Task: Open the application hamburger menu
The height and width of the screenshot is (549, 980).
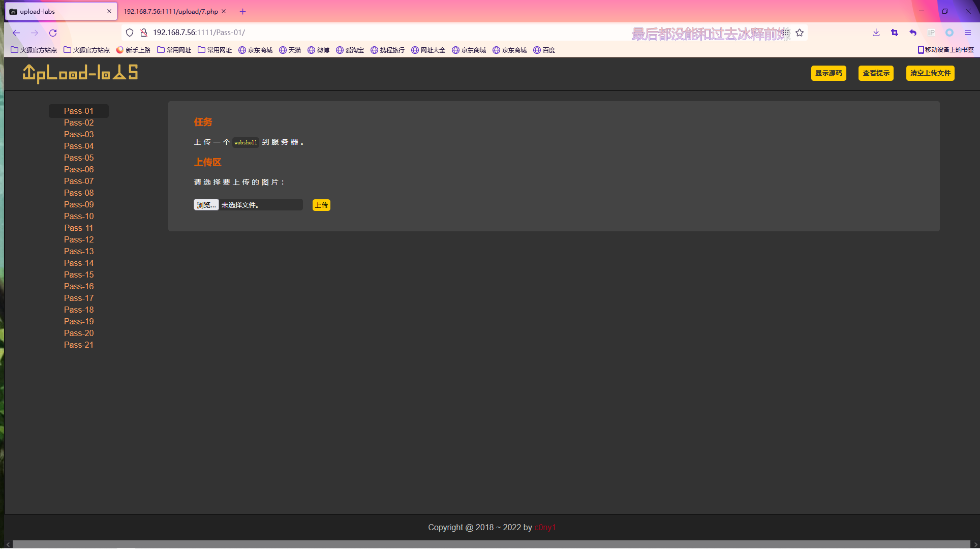Action: 968,33
